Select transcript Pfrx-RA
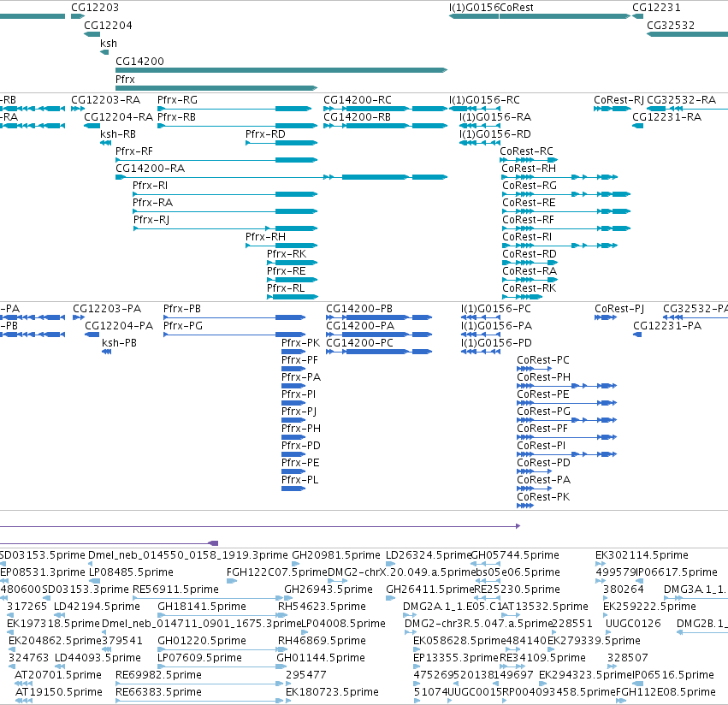 (x=225, y=212)
